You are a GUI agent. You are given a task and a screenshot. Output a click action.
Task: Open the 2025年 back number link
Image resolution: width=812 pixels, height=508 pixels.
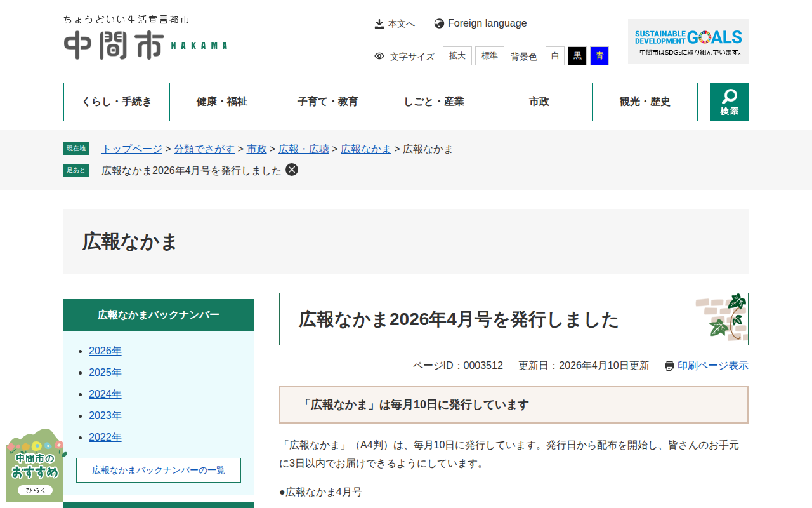coord(105,373)
